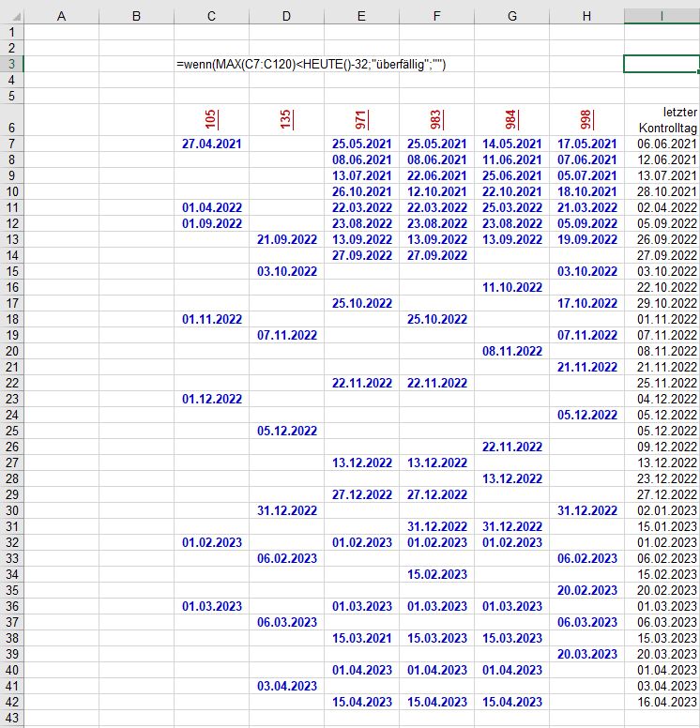Click cell 13.07.2021 in column E

pyautogui.click(x=361, y=176)
